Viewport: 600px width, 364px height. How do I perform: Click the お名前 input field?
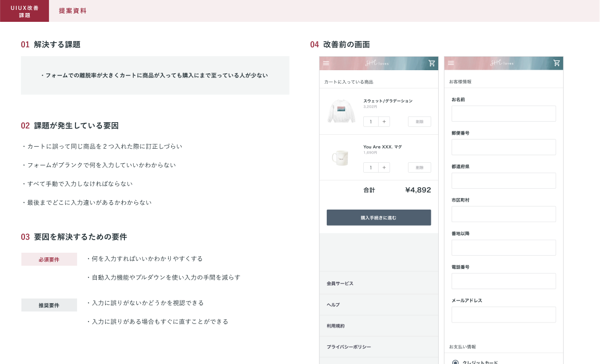[503, 114]
